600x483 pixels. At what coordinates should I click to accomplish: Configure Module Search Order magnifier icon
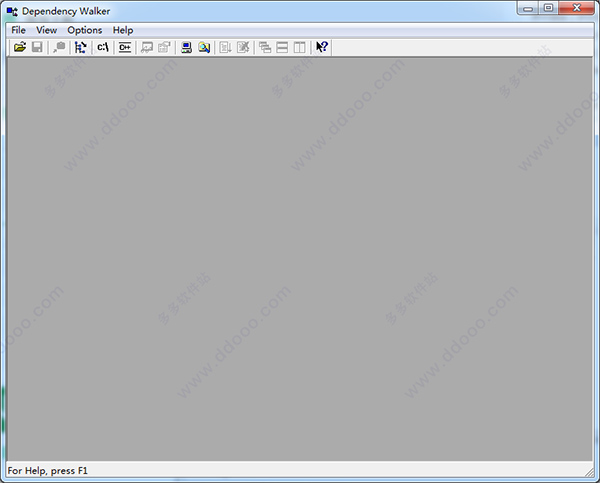(204, 47)
